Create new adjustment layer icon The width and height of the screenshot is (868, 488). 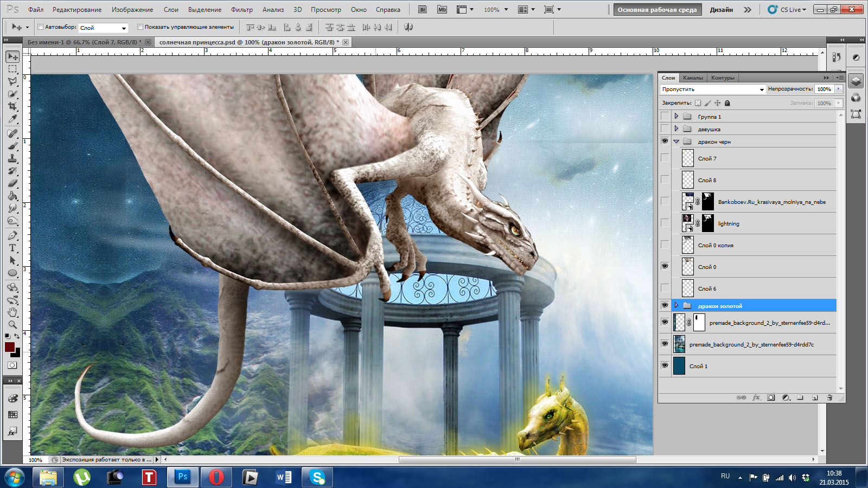point(786,397)
